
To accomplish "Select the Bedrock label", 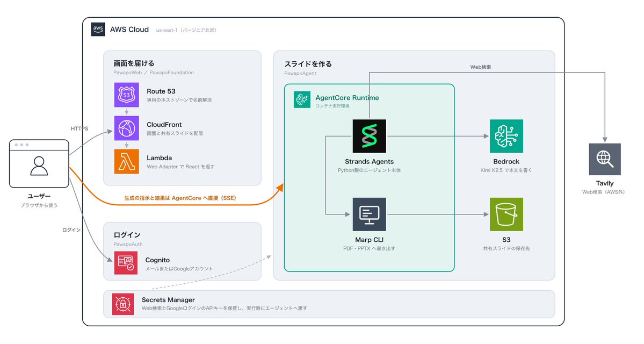I will pos(506,162).
